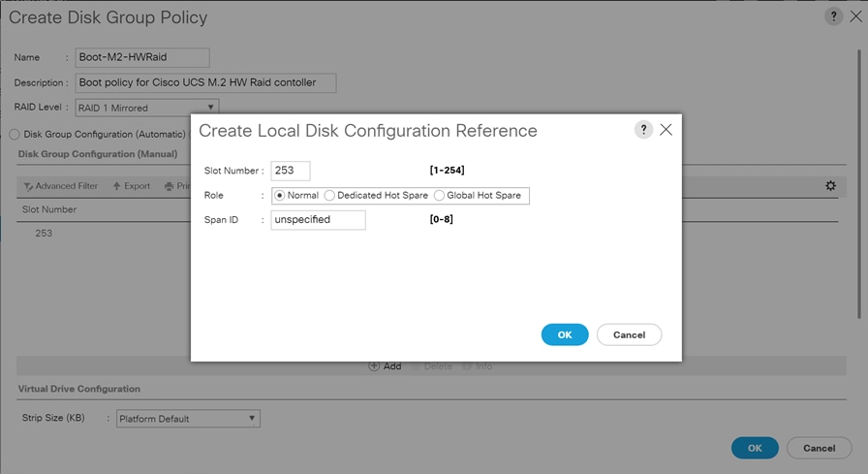Open help for Local Disk Configuration Reference dialog
This screenshot has width=868, height=474.
(x=643, y=130)
